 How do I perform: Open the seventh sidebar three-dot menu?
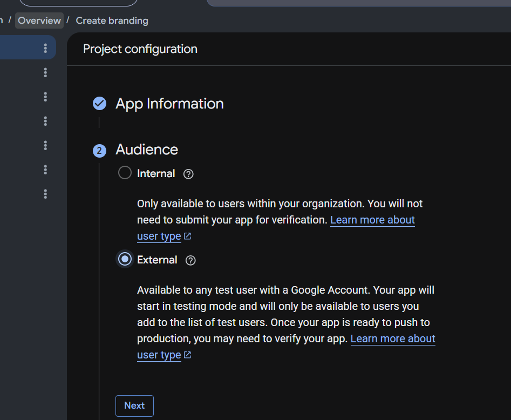coord(45,194)
